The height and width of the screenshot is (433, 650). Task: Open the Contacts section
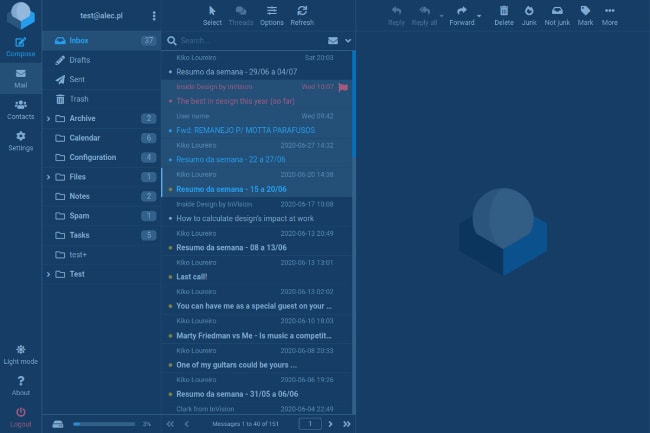(20, 108)
